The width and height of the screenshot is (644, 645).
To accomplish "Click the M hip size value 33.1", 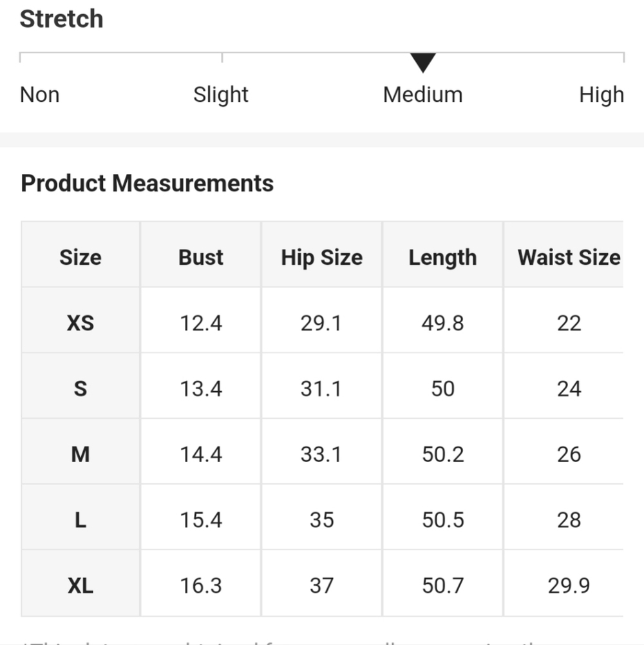I will (x=321, y=454).
